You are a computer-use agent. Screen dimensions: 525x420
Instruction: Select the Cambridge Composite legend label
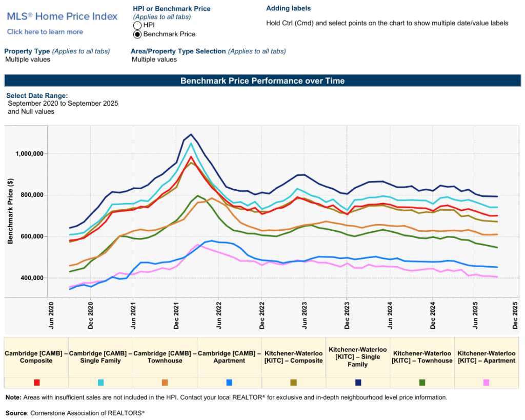[36, 357]
